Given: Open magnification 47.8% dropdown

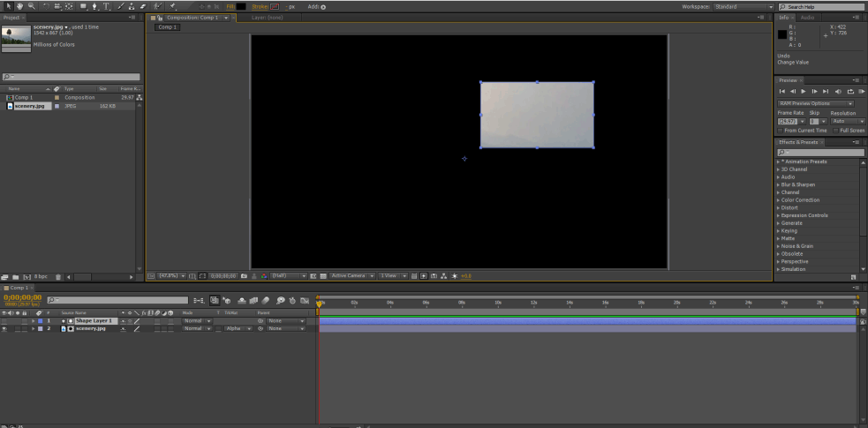Looking at the screenshot, I should [172, 275].
